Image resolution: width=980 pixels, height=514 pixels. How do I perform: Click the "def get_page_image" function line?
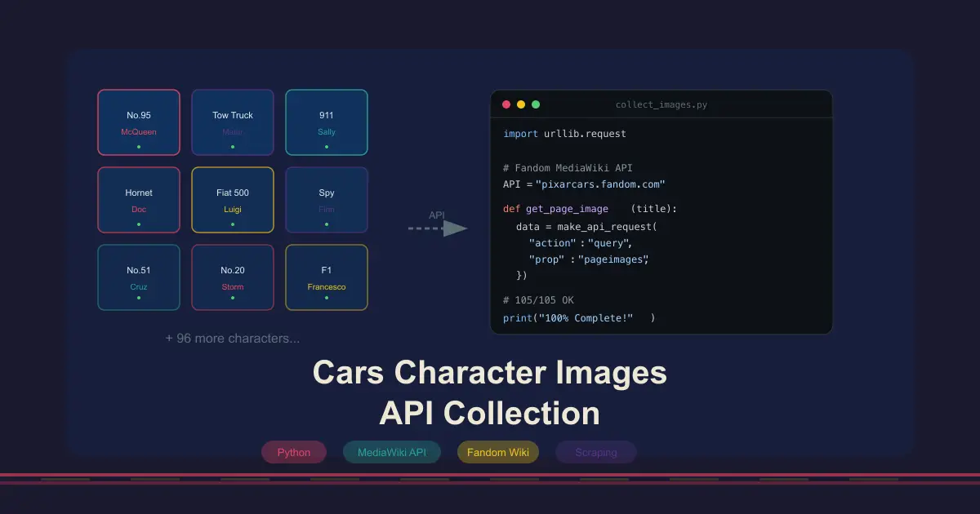590,209
